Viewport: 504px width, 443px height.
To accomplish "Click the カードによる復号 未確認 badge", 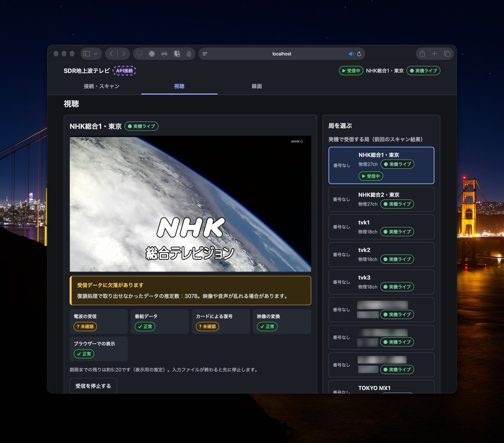I will (x=207, y=327).
